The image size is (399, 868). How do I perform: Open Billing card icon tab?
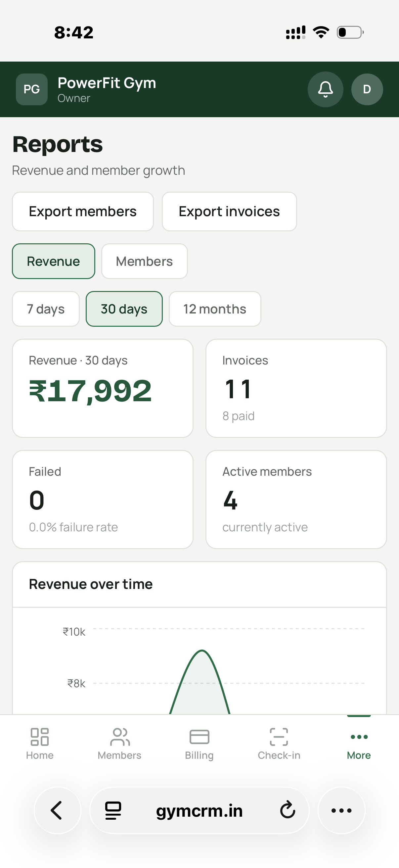tap(199, 744)
